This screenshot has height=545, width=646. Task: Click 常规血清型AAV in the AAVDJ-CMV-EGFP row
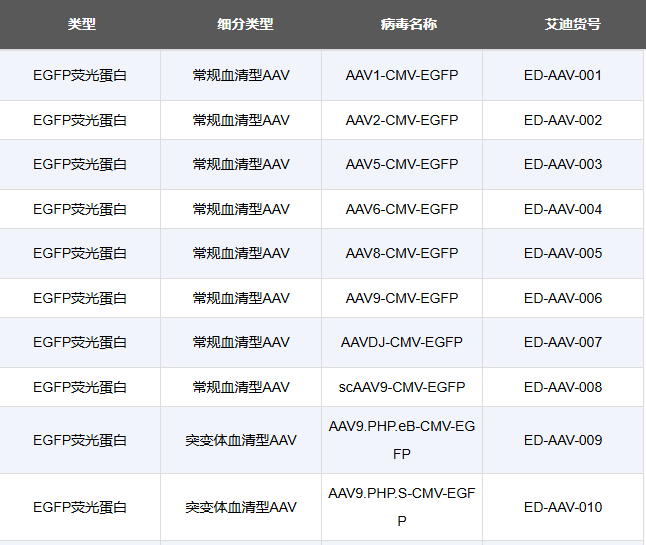coord(241,342)
